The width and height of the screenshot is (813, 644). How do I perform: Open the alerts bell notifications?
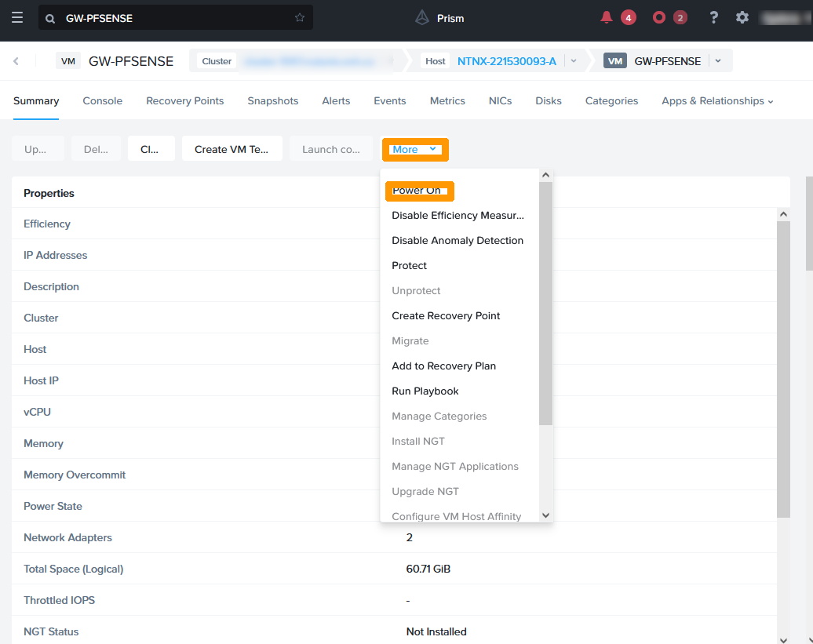point(607,17)
